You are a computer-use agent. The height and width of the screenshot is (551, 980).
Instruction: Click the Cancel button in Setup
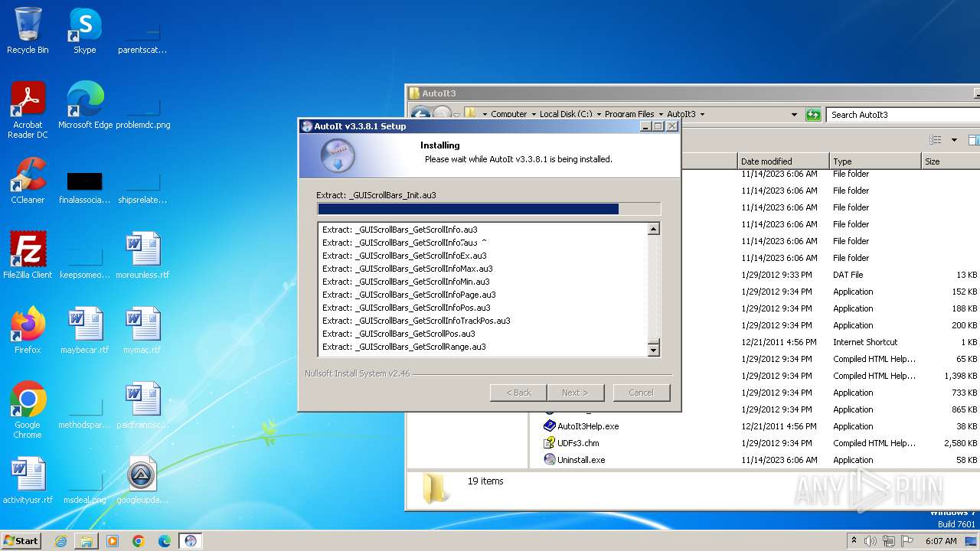(x=641, y=393)
